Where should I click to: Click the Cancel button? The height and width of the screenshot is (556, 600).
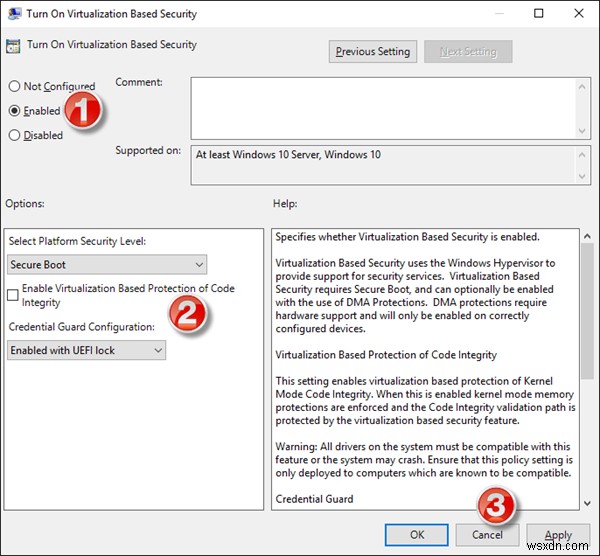click(487, 535)
